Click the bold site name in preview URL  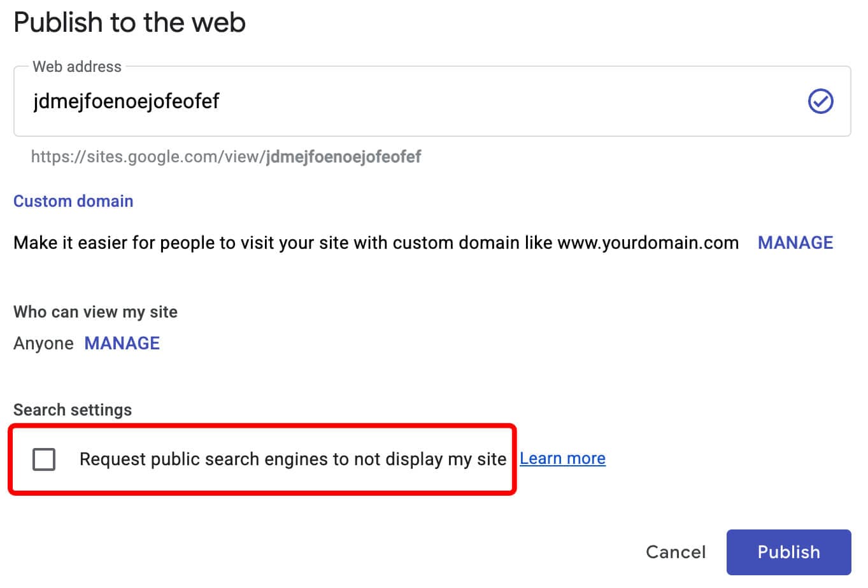(x=344, y=157)
